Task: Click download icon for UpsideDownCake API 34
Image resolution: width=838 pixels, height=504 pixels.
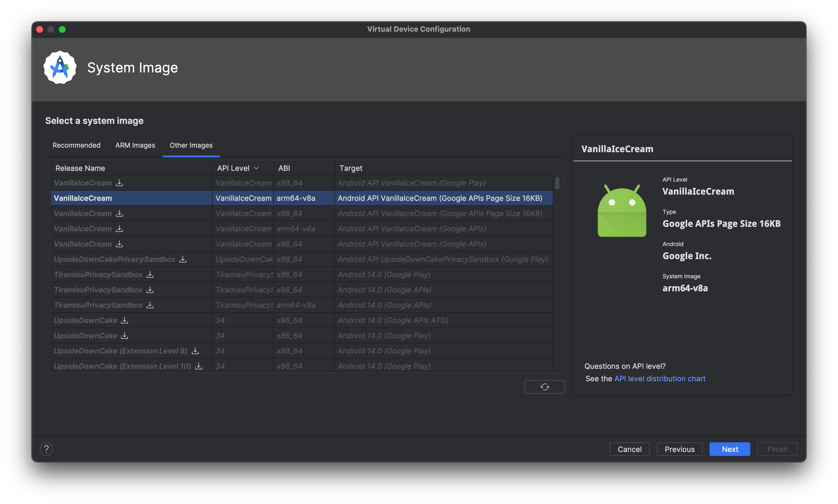Action: click(124, 320)
